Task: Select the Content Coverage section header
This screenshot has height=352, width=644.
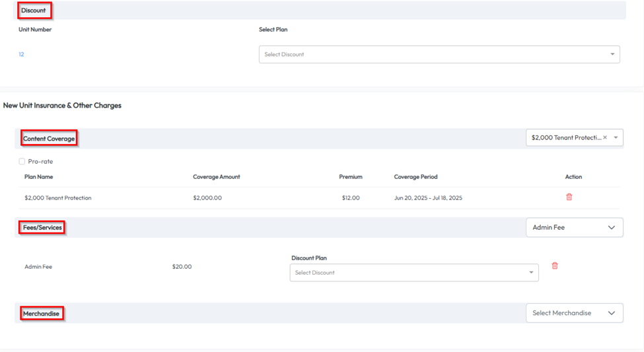Action: point(49,138)
